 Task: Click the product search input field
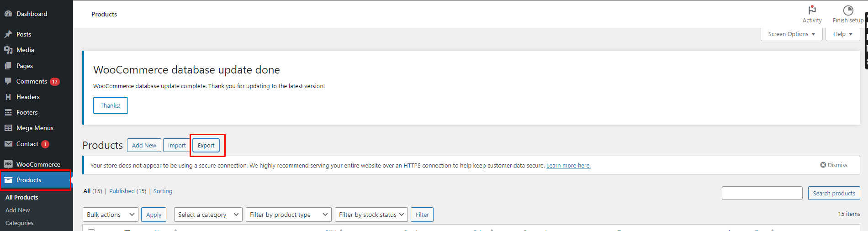click(x=762, y=193)
